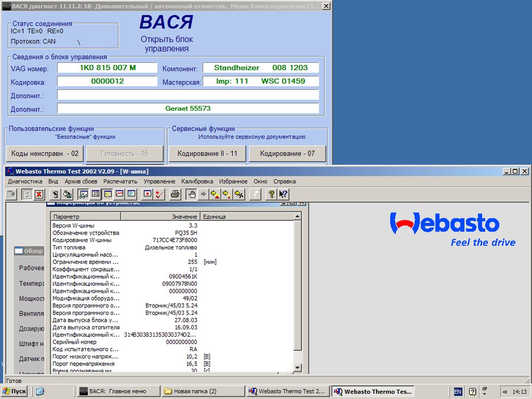Click the quick launch icon beside Пуск

40,392
